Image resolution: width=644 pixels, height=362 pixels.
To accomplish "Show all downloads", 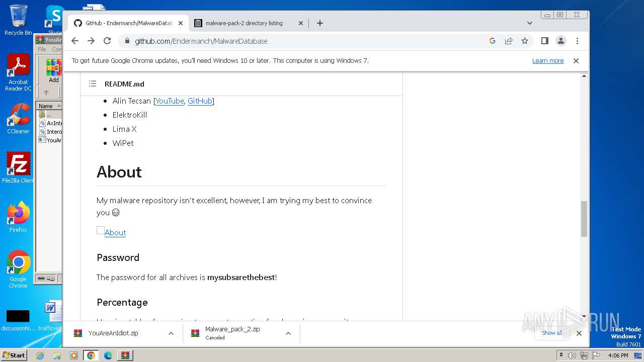I will tap(552, 333).
